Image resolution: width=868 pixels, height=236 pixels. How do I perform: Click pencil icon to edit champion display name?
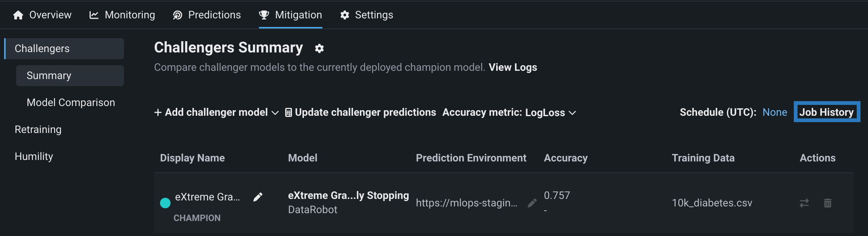coord(258,197)
